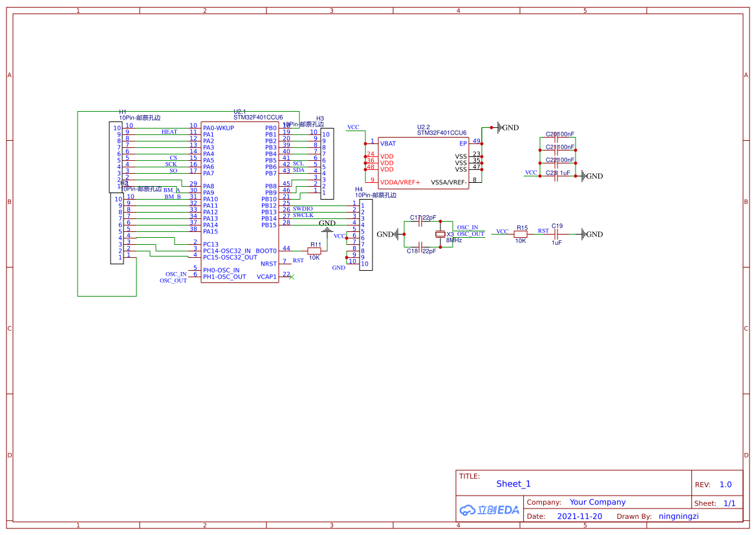The image size is (756, 535).
Task: Click the R15 resistor symbol
Action: tap(521, 235)
